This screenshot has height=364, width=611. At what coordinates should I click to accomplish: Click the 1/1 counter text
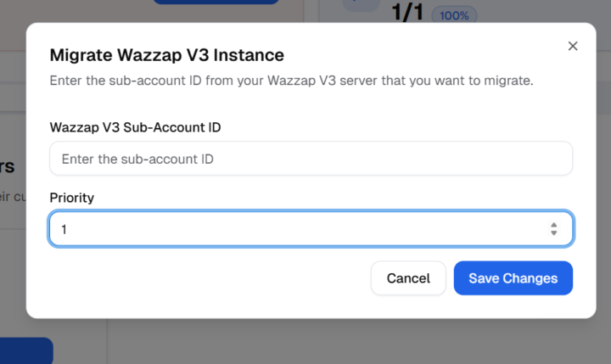(409, 13)
